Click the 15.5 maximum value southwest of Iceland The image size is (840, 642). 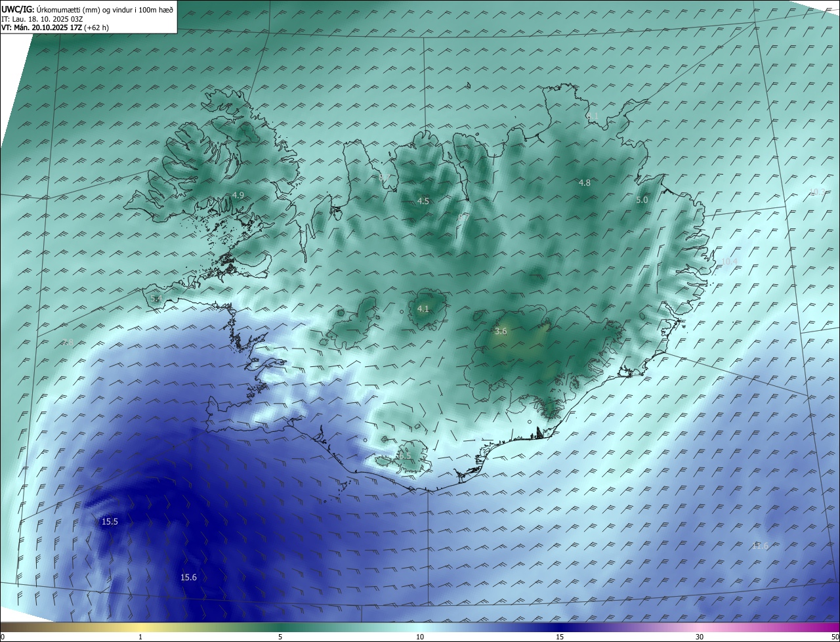pyautogui.click(x=110, y=522)
